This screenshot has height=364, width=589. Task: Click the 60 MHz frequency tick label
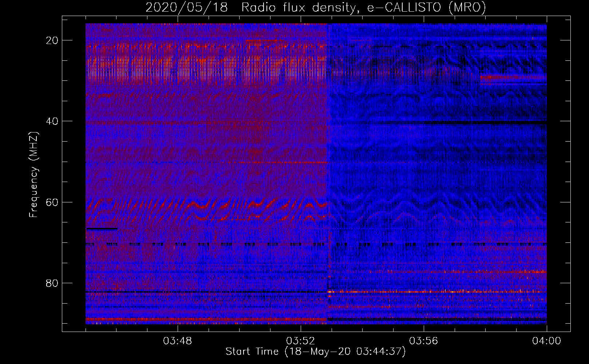pos(52,202)
